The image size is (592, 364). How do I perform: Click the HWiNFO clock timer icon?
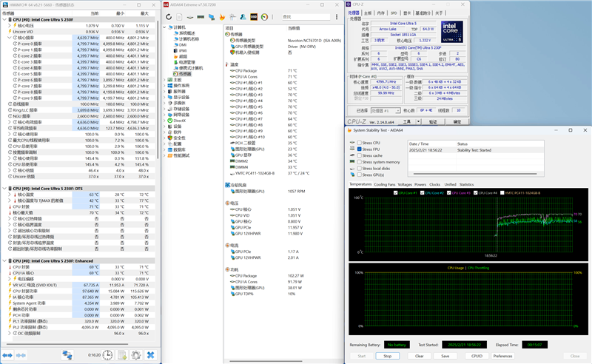pos(108,355)
